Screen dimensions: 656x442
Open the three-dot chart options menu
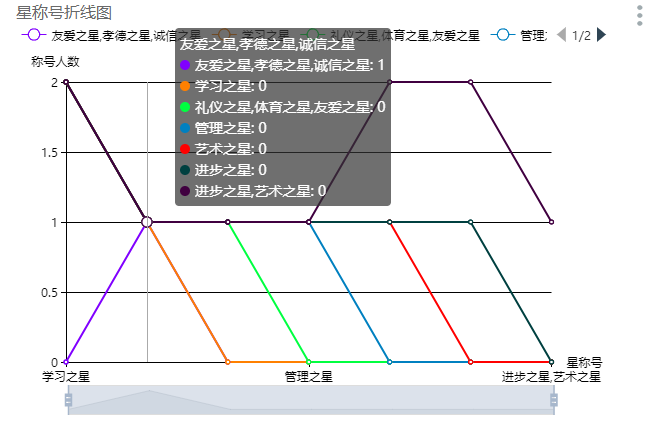[639, 15]
